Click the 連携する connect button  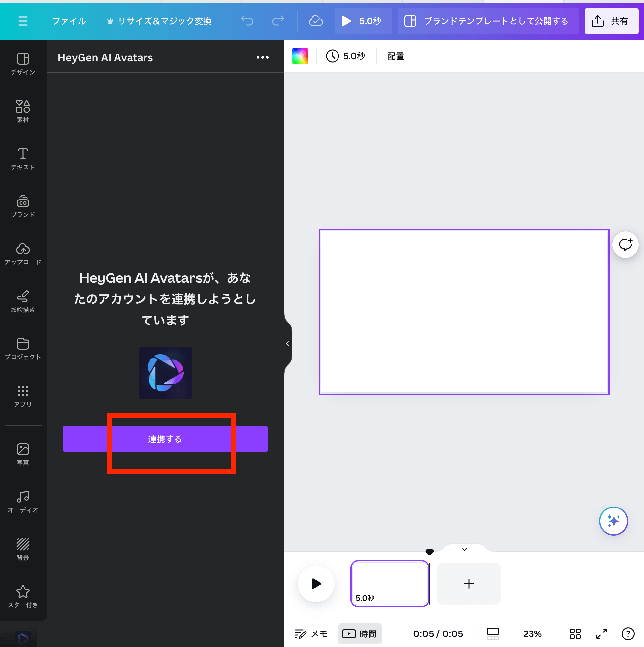click(165, 439)
